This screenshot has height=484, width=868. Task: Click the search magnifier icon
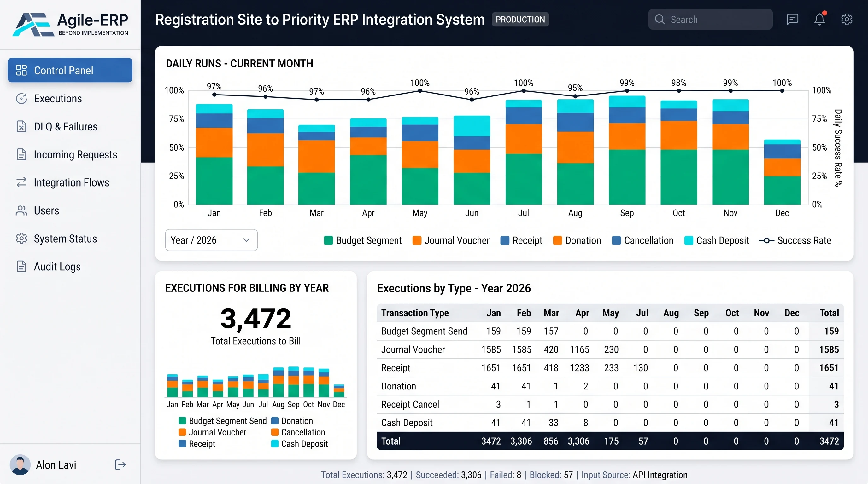660,19
